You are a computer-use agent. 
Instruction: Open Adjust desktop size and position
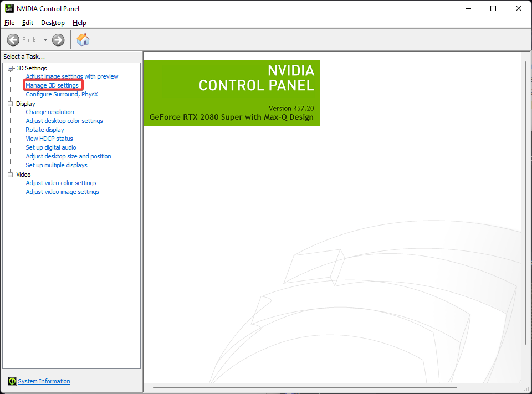69,156
